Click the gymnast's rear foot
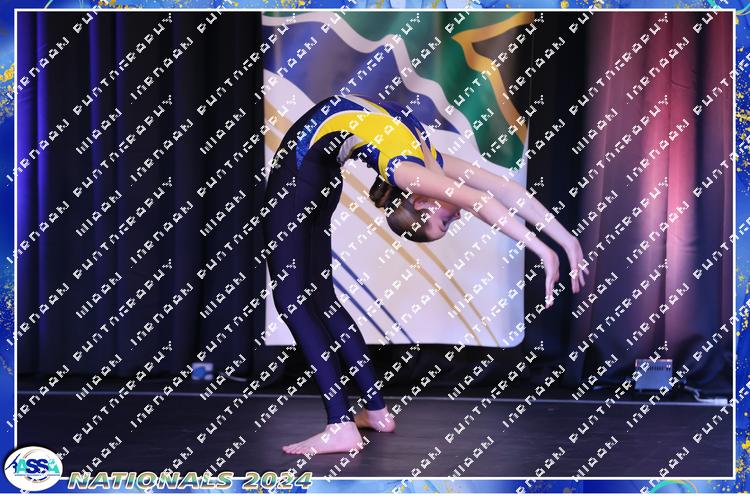Image resolution: width=750 pixels, height=500 pixels. [378, 419]
